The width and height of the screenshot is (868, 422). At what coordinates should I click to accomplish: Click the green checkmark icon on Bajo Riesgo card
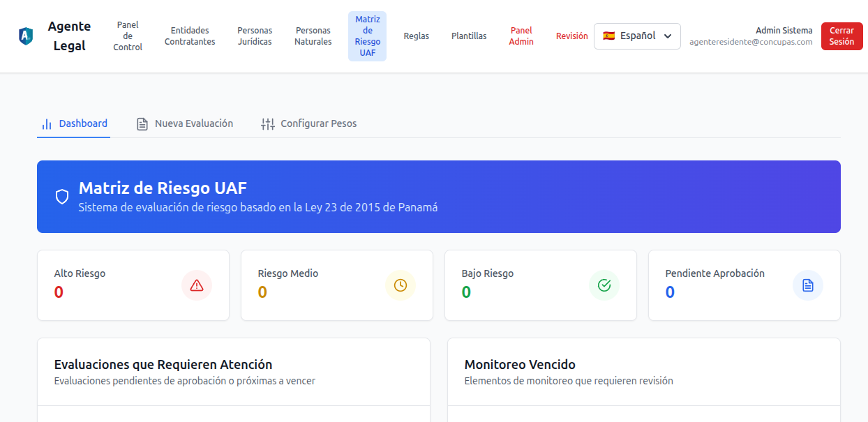pos(604,285)
